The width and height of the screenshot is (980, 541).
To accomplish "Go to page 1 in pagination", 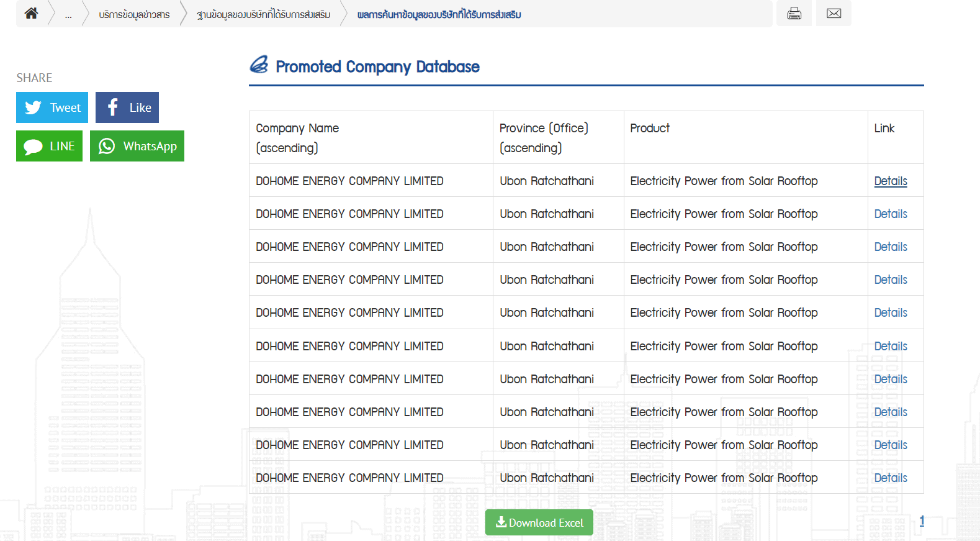I will pos(922,521).
